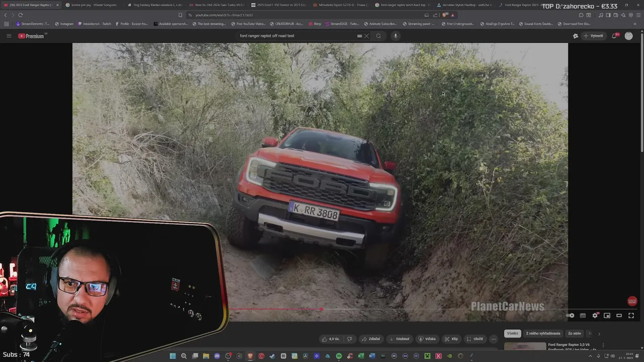644x362 pixels.
Task: Toggle the autoplay switch in player
Action: coord(570,316)
